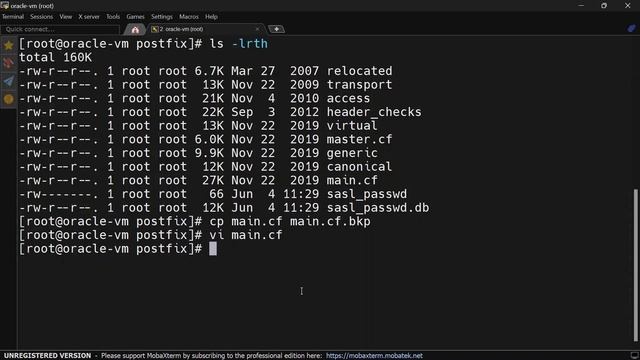640x360 pixels.
Task: Open the X server menu
Action: 89,17
